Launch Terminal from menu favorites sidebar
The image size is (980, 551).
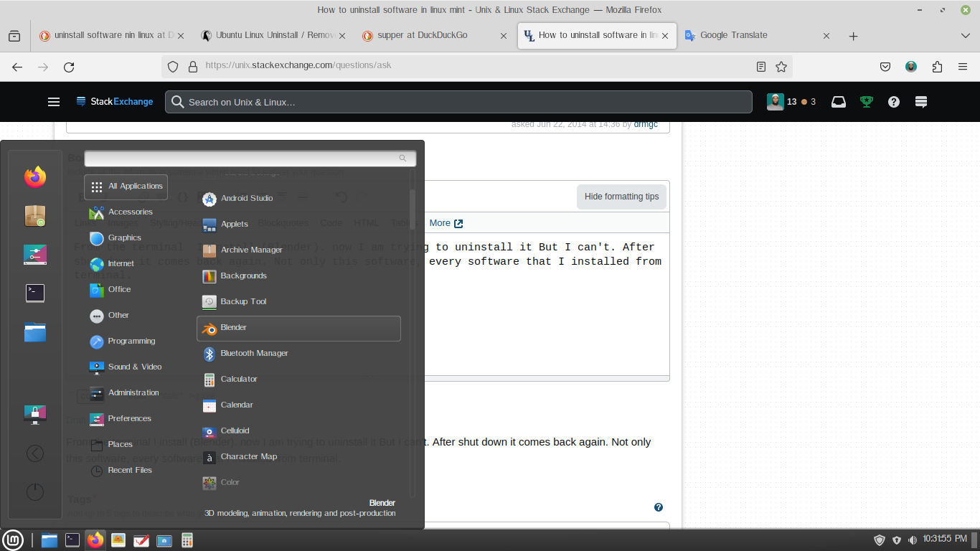pyautogui.click(x=35, y=293)
